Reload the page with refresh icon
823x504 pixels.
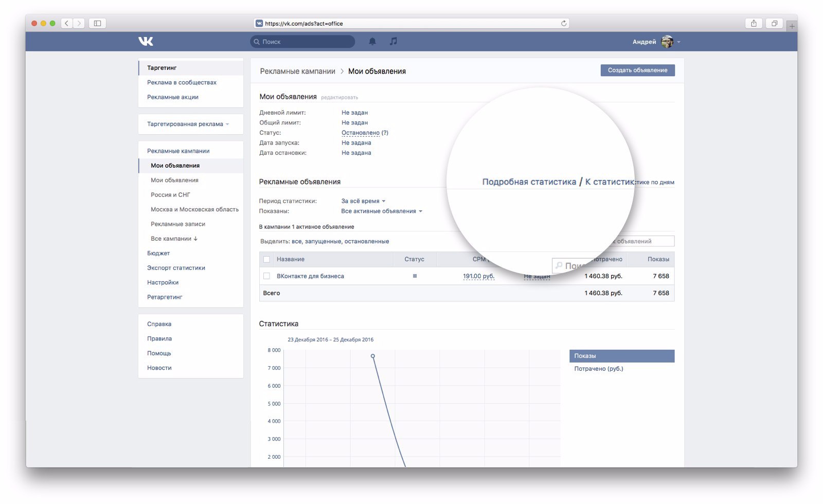(564, 23)
